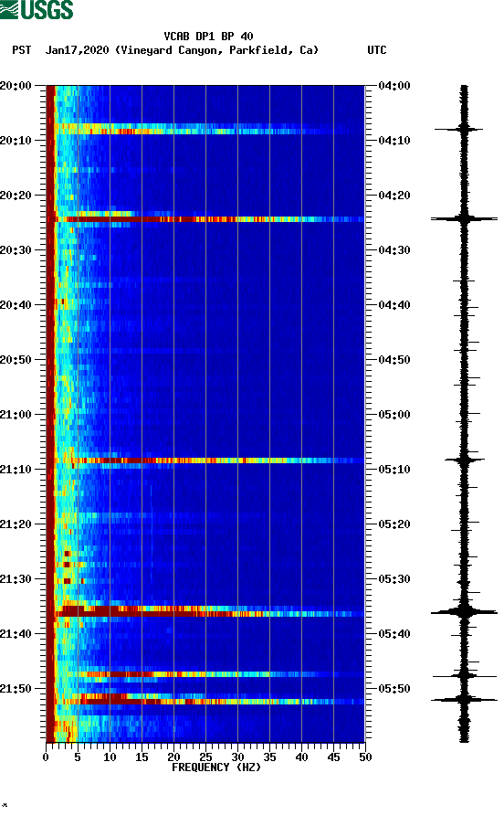Click the "50" frequency axis label
The height and width of the screenshot is (815, 504).
[x=365, y=757]
